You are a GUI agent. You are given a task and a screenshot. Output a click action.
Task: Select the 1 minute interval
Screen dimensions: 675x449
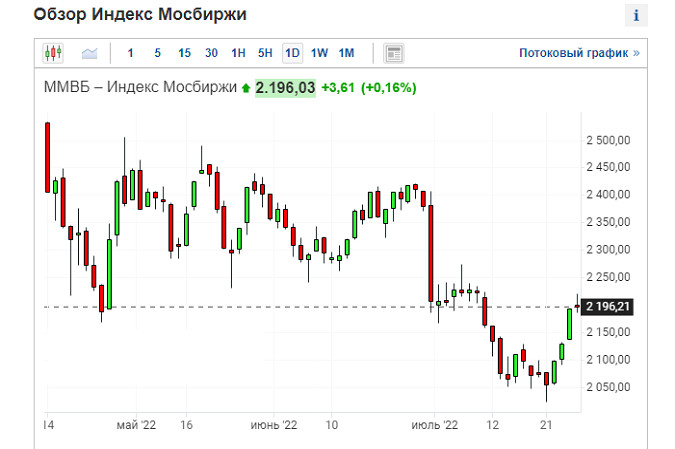coord(130,53)
